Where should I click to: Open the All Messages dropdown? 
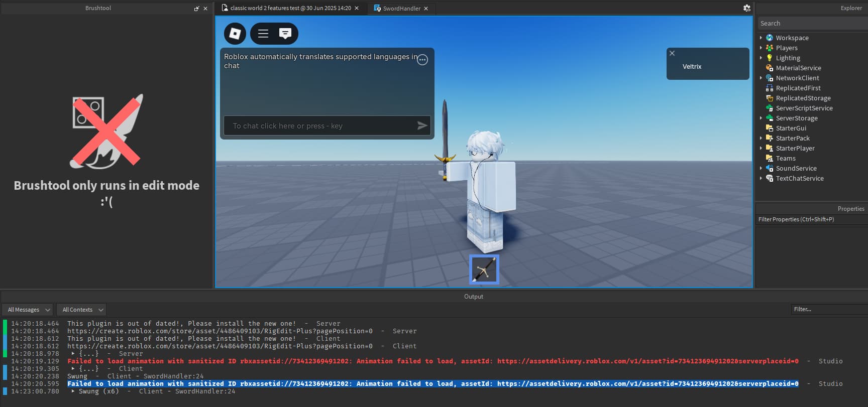pos(28,310)
